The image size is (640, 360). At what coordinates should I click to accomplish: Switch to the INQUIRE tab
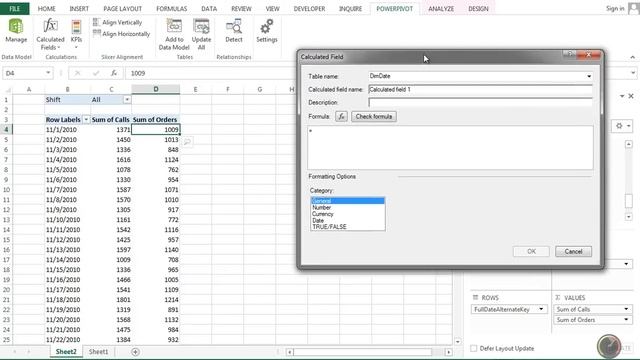[x=350, y=9]
